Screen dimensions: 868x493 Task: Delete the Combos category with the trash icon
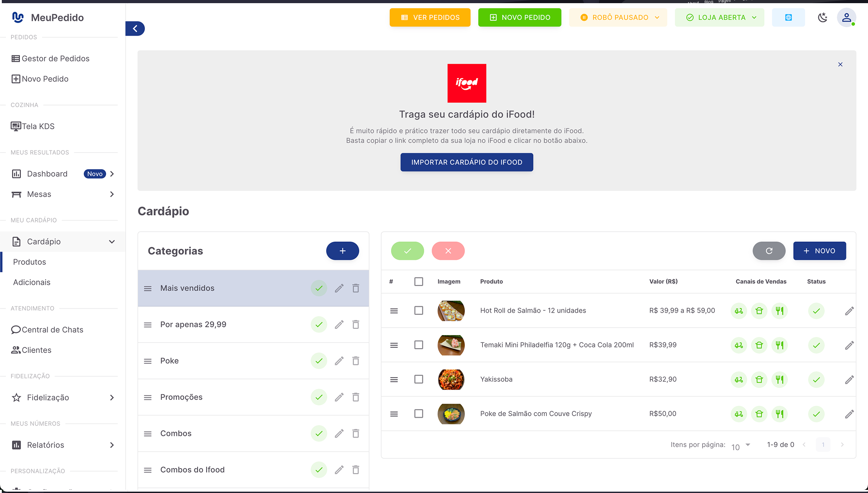(356, 433)
